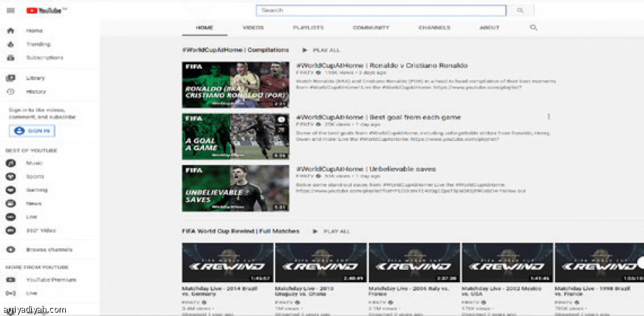Switch to the Playlists tab

coord(308,28)
